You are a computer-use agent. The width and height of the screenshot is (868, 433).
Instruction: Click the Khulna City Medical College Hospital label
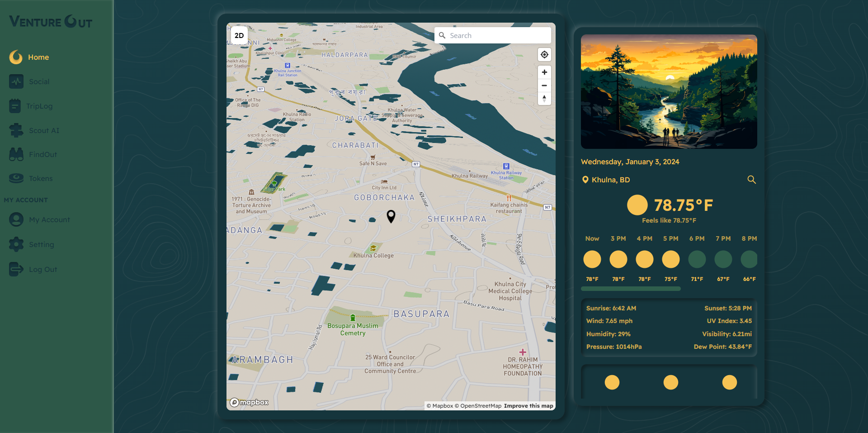pyautogui.click(x=510, y=291)
